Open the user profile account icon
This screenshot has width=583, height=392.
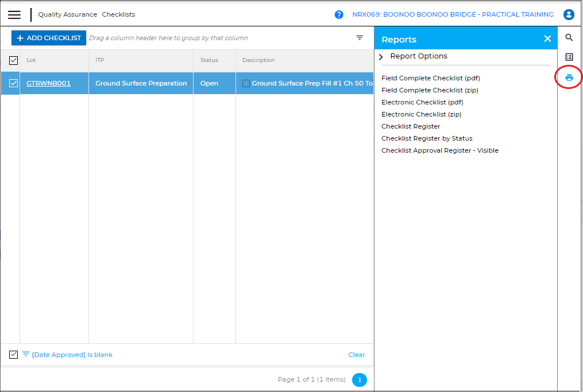pyautogui.click(x=569, y=15)
